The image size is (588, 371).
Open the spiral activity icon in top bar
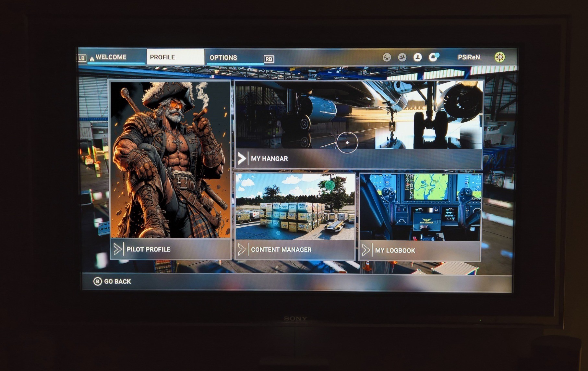tap(387, 57)
